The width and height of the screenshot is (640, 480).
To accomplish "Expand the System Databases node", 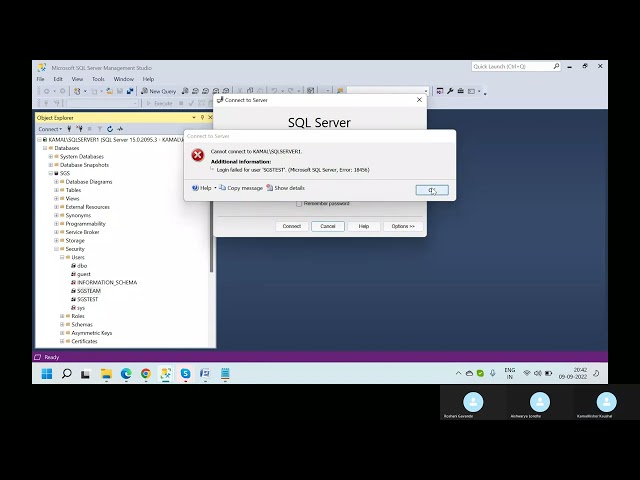I will coord(51,157).
